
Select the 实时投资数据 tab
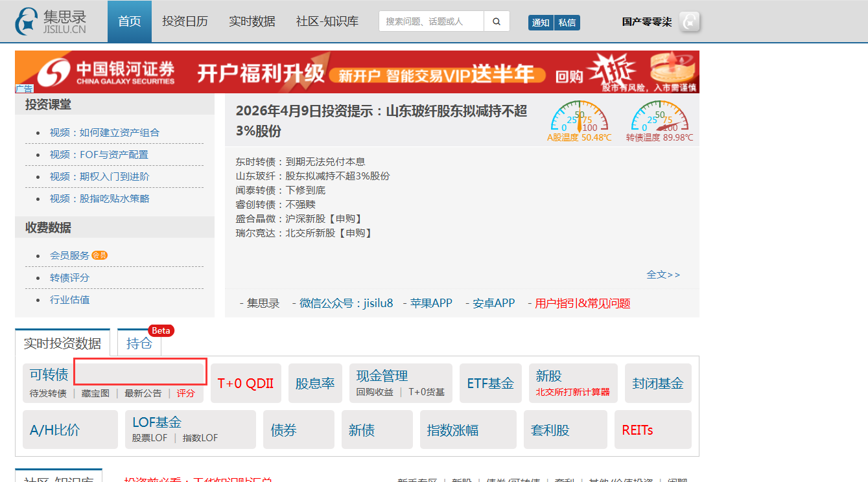(x=62, y=343)
